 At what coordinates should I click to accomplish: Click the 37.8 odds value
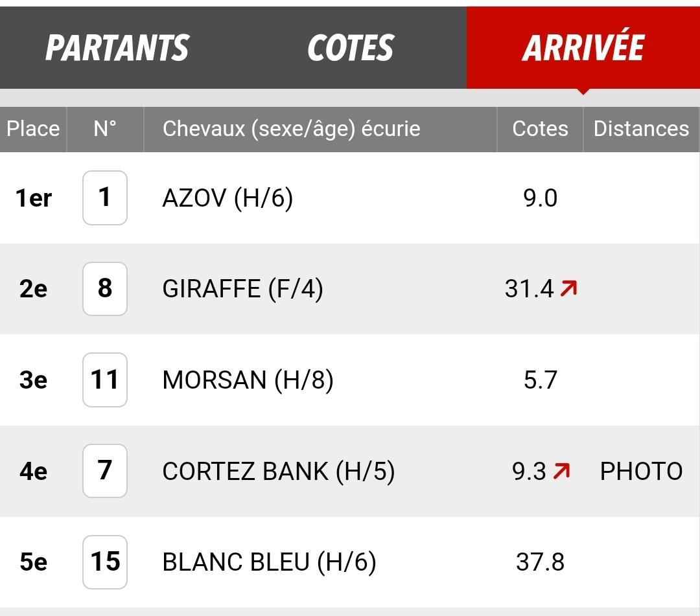540,562
